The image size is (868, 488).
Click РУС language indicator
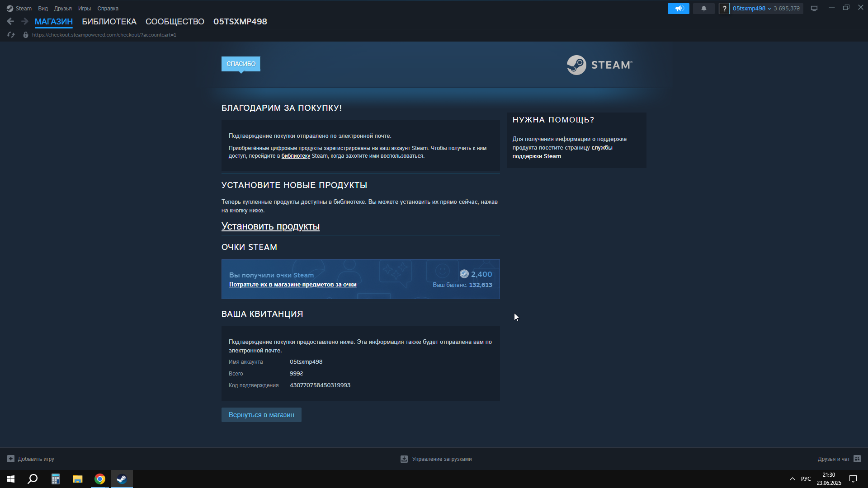coord(806,479)
